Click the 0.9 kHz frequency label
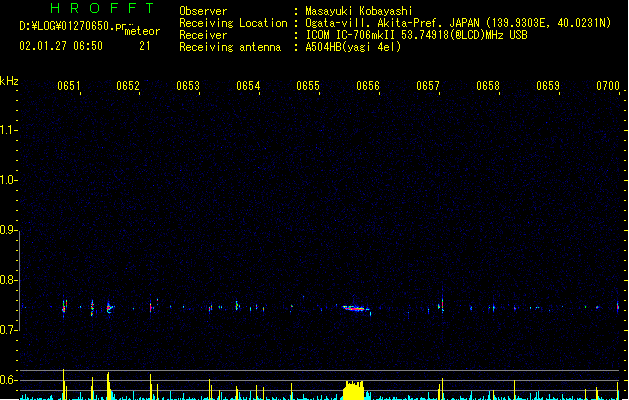The width and height of the screenshot is (629, 400). click(8, 230)
